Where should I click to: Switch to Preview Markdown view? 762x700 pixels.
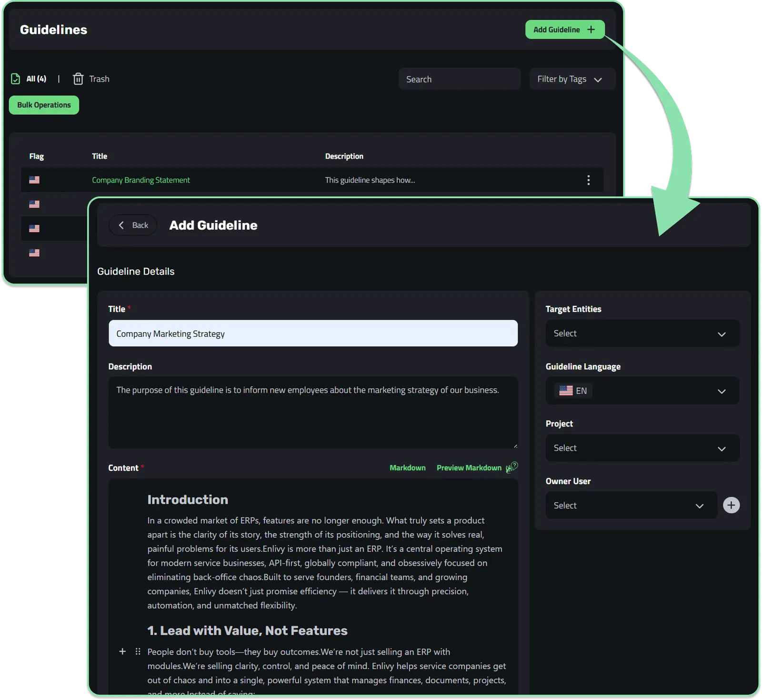click(x=469, y=468)
